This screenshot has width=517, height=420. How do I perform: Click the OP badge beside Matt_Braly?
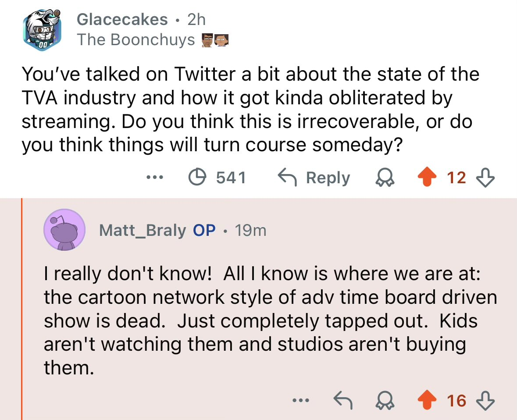tap(204, 230)
